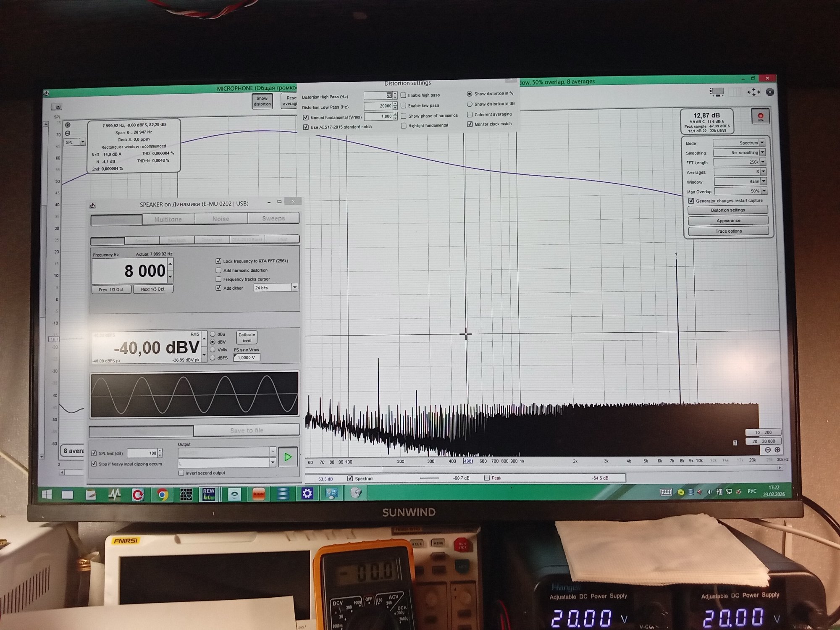Click the Next 1/3 Oct button
840x630 pixels.
click(153, 289)
